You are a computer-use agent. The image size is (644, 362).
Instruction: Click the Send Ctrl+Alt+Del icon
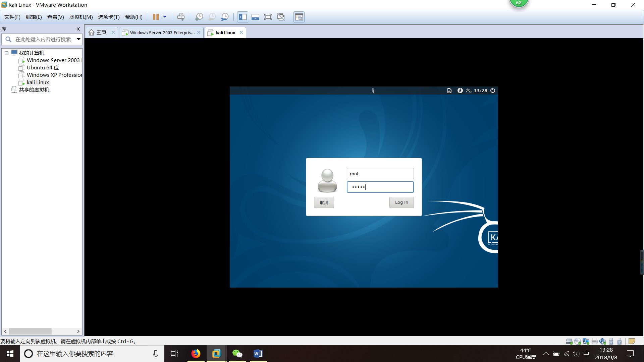181,17
